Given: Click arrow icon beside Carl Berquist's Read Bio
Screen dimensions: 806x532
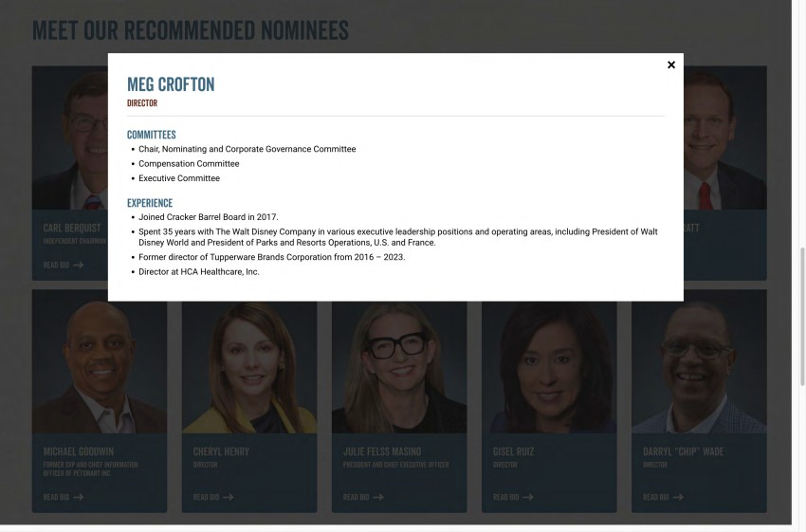Looking at the screenshot, I should (x=78, y=266).
